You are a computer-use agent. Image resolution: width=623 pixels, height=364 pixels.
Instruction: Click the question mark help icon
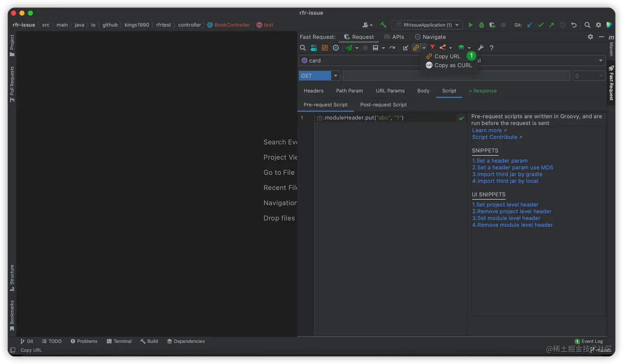[491, 48]
